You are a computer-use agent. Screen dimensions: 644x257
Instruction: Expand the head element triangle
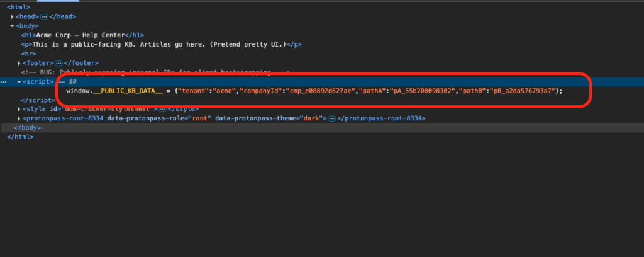click(12, 17)
